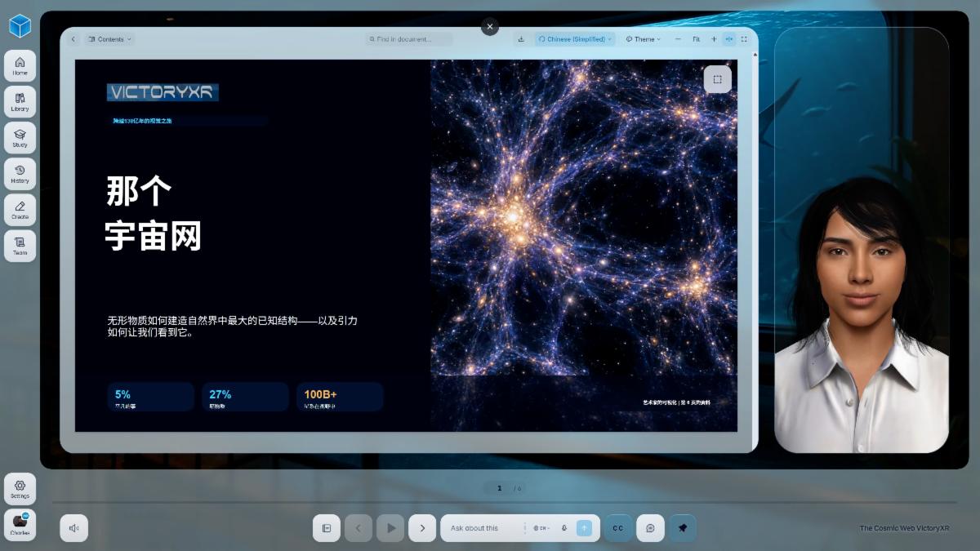Activate the microphone for voice input
980x551 pixels.
(x=564, y=528)
